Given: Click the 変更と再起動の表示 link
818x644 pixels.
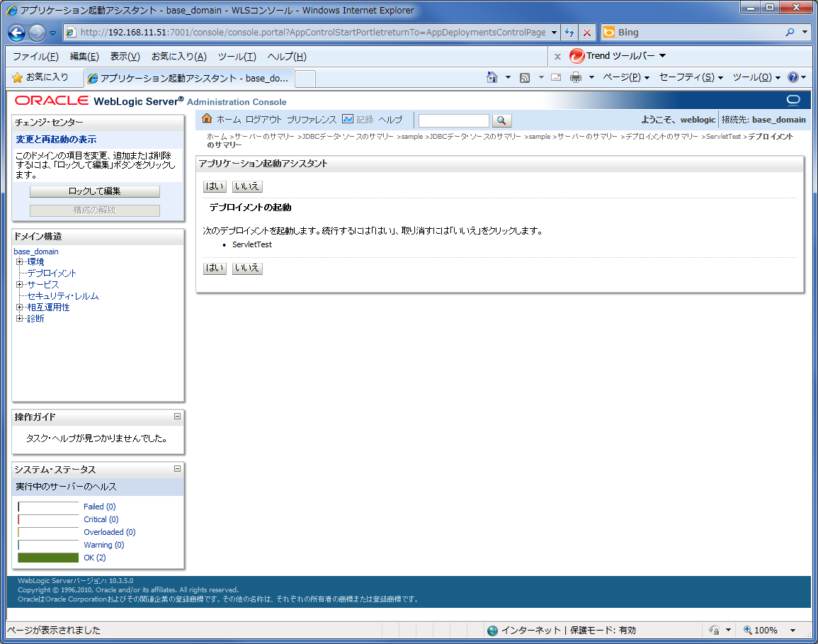Looking at the screenshot, I should pos(56,140).
